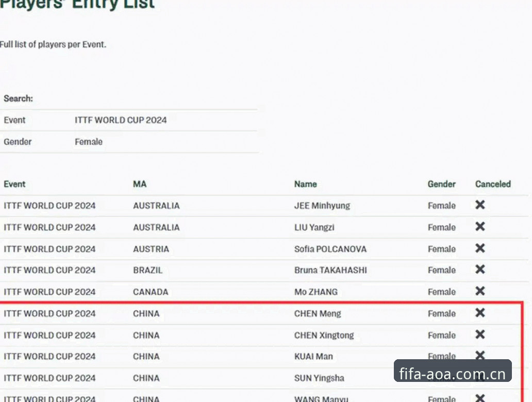532x402 pixels.
Task: Sort table by the MA column header
Action: coord(140,184)
